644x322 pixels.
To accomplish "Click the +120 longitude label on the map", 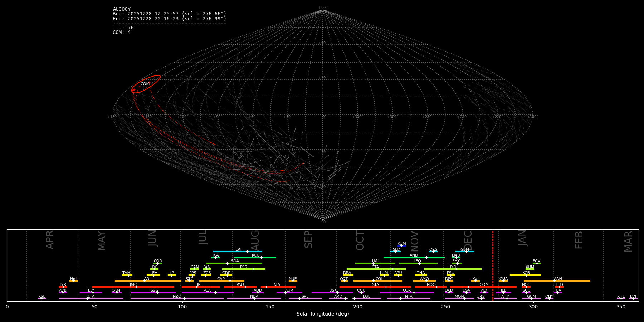I will [182, 117].
